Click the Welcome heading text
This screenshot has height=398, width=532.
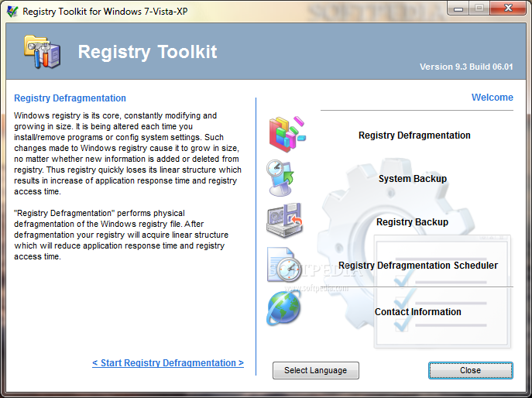pos(493,98)
